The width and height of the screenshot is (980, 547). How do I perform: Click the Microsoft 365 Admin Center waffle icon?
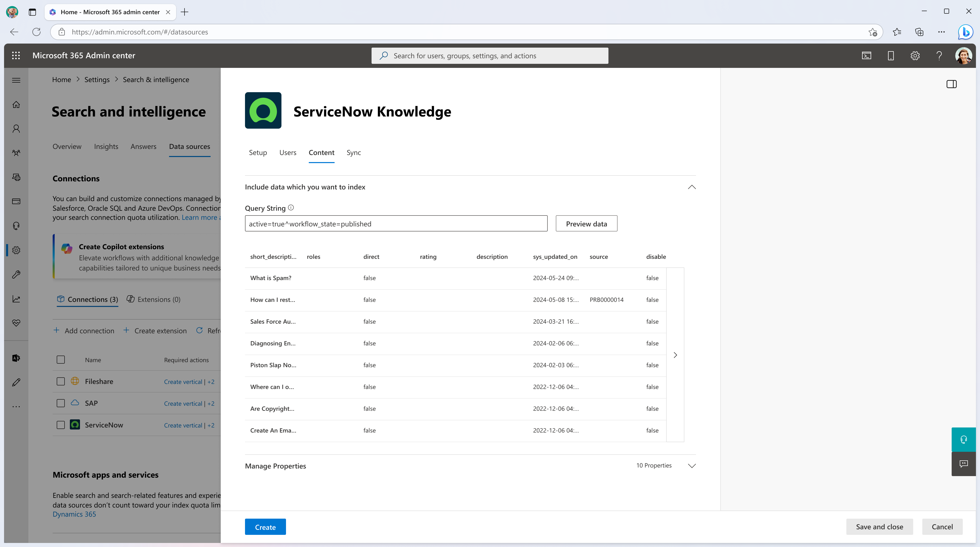point(16,55)
